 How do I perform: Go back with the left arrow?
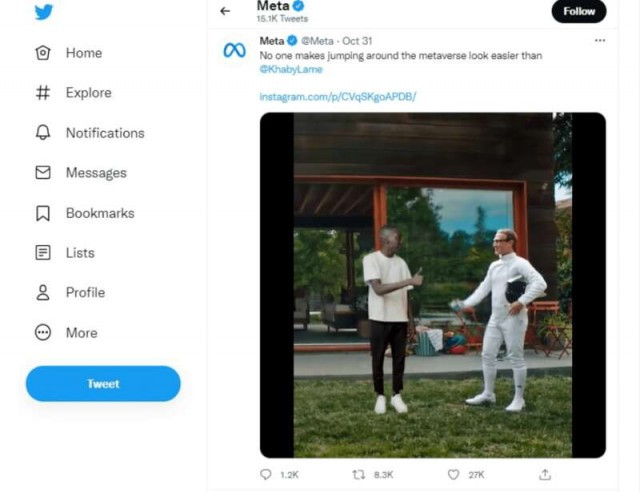[225, 11]
